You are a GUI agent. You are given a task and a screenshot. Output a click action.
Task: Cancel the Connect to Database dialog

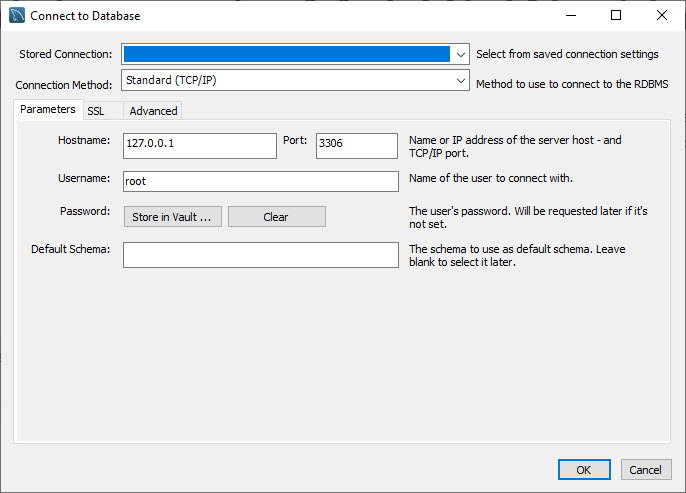646,470
